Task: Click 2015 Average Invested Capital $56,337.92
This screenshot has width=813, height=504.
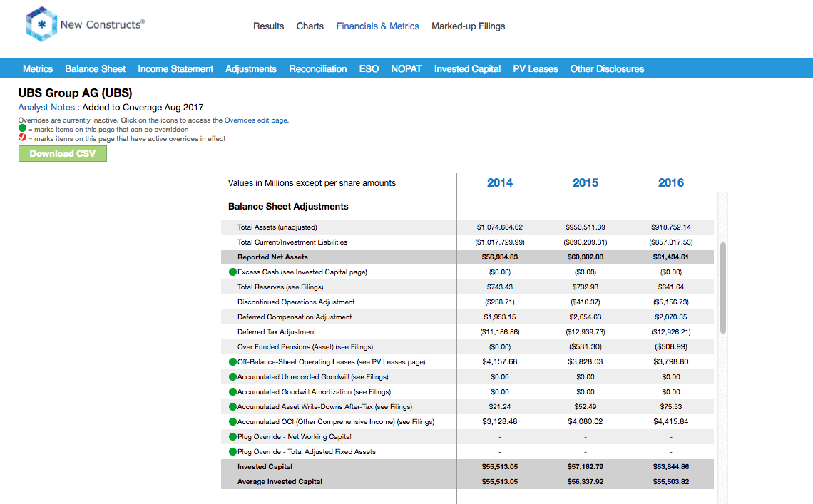Action: (586, 482)
